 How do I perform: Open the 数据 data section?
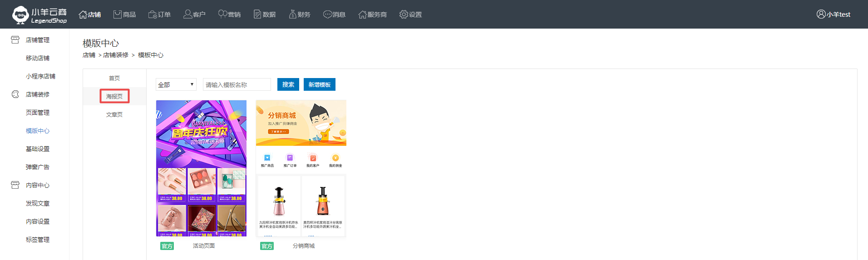[x=264, y=15]
